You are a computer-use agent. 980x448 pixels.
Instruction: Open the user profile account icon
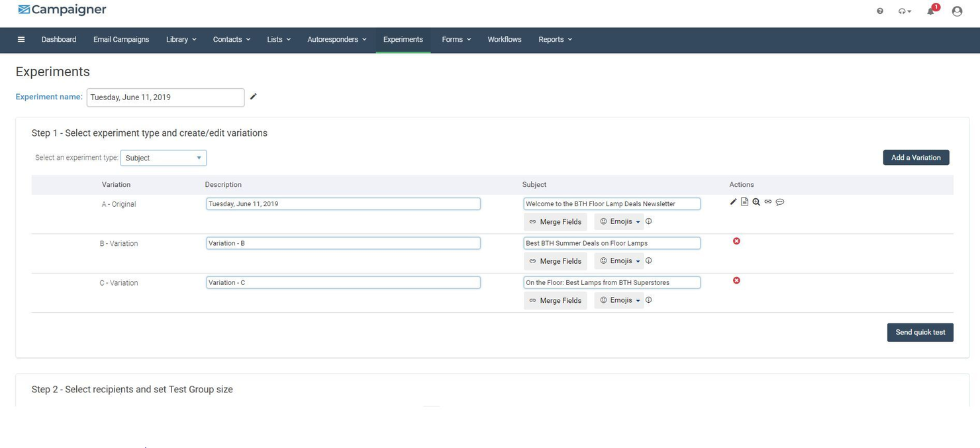pyautogui.click(x=955, y=11)
